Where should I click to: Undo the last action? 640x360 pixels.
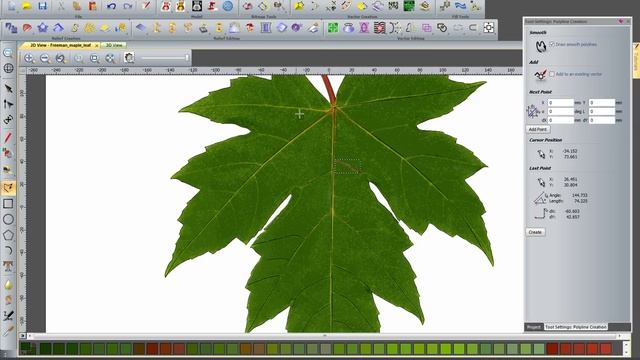click(x=111, y=6)
